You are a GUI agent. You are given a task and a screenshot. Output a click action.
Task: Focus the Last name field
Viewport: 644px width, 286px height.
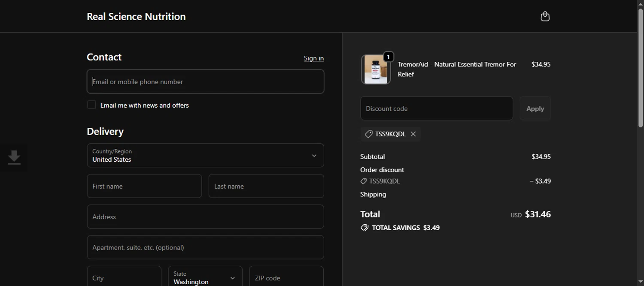(266, 186)
